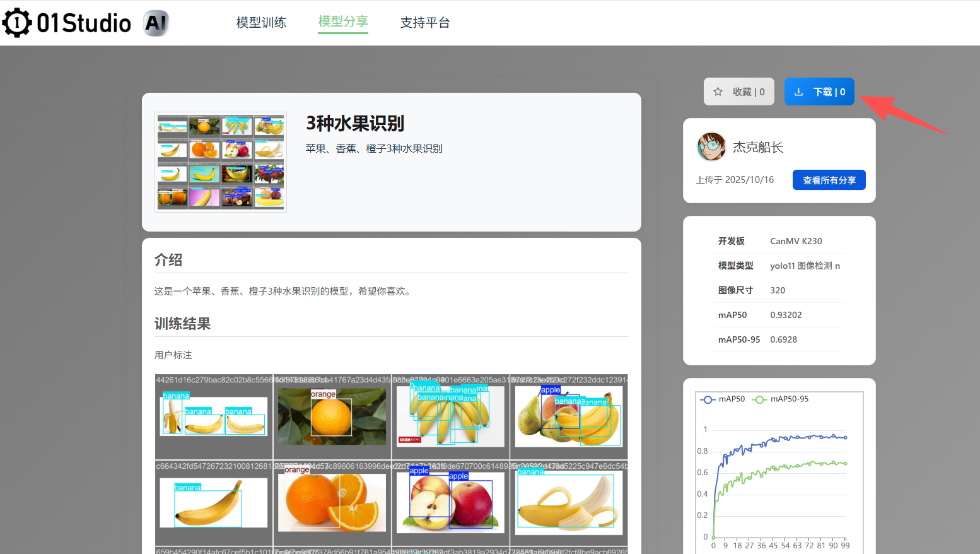Toggle the mAP50 legend marker in chart
Screen dimensions: 980x554
click(708, 399)
